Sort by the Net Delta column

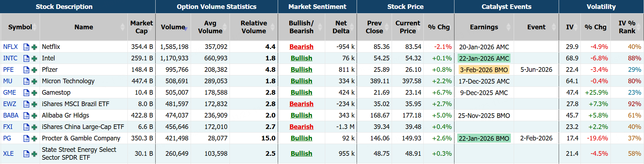tap(341, 27)
